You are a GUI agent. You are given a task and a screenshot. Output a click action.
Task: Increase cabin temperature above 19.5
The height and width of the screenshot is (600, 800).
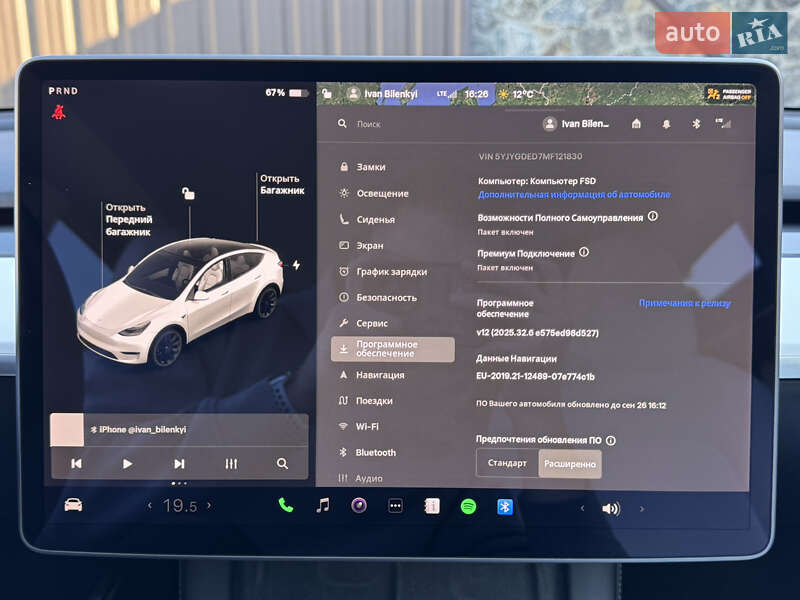pos(209,505)
